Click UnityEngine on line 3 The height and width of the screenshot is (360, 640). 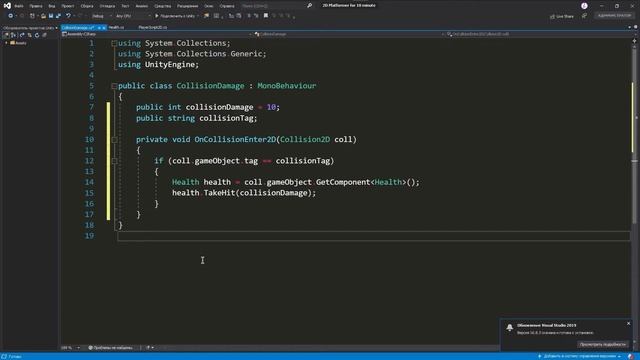coord(169,64)
